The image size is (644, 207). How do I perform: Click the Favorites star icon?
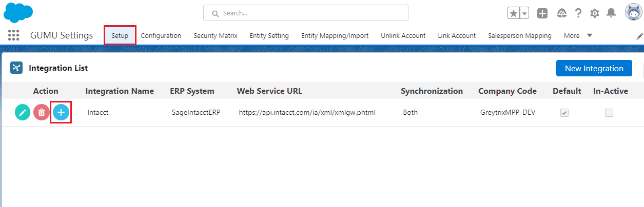pos(514,13)
